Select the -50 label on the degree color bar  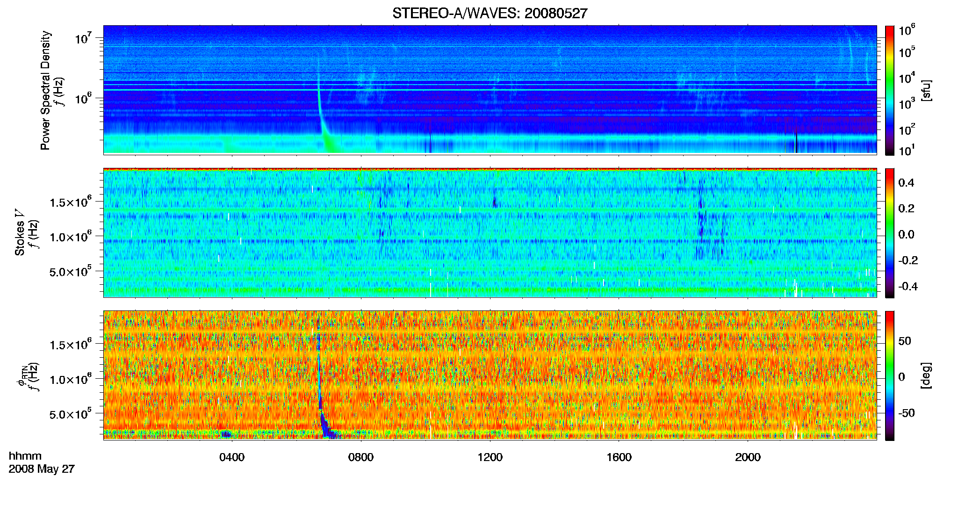point(906,413)
